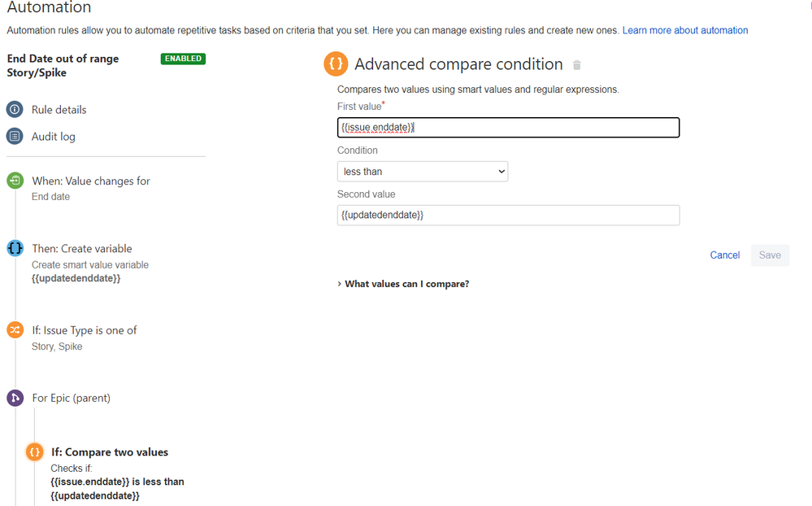The width and height of the screenshot is (812, 506).
Task: Select the If: Issue Type is one of step
Action: click(85, 330)
